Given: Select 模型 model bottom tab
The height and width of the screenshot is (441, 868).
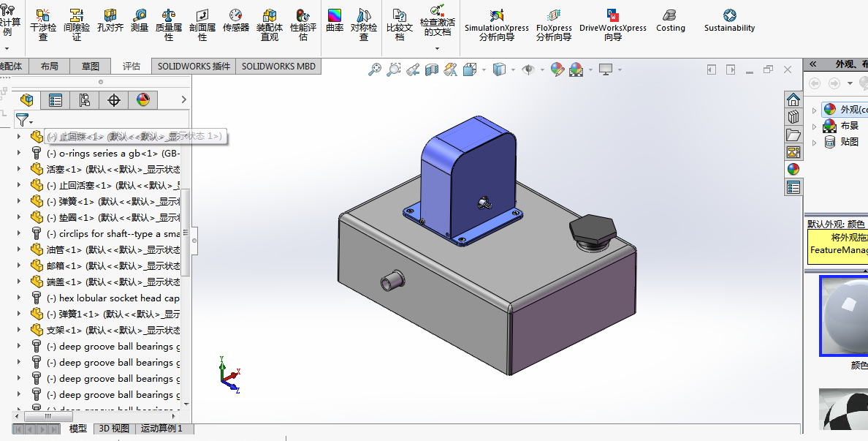Looking at the screenshot, I should tap(78, 429).
